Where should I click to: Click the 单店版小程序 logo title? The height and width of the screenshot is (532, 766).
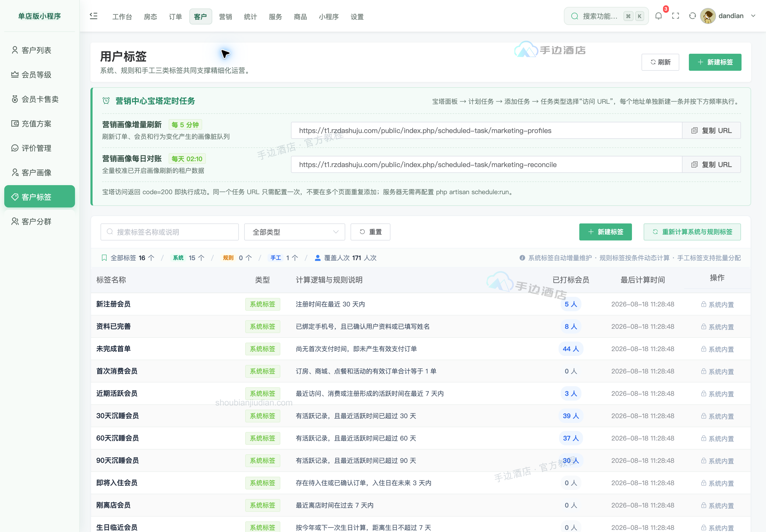39,16
